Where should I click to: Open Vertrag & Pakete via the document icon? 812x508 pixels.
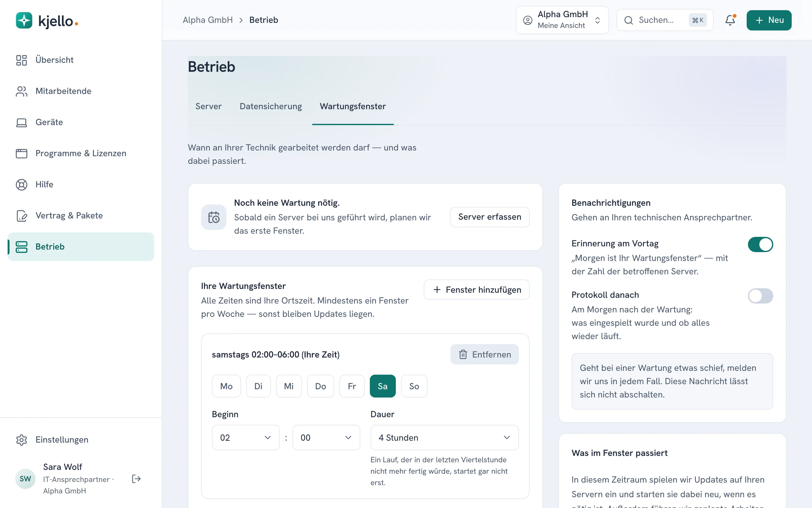(22, 216)
